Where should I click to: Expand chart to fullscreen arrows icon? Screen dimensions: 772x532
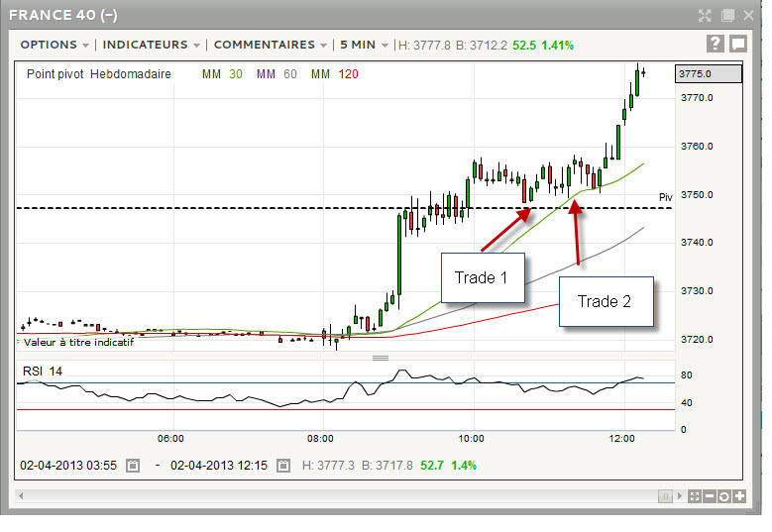705,16
